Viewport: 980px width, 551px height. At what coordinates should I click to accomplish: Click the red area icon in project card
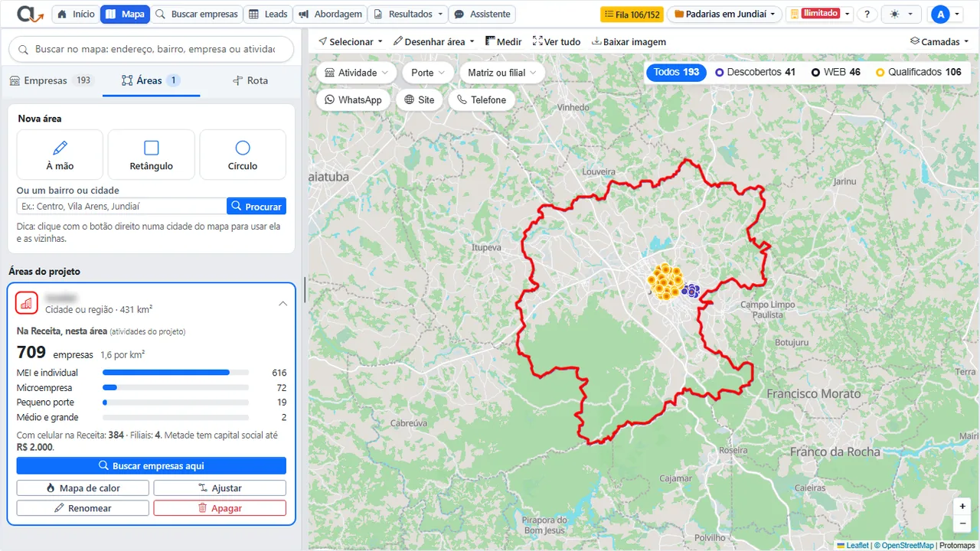[27, 303]
